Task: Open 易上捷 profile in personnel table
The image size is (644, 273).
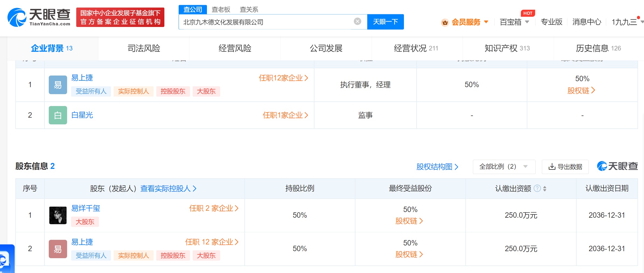Action: (x=82, y=78)
